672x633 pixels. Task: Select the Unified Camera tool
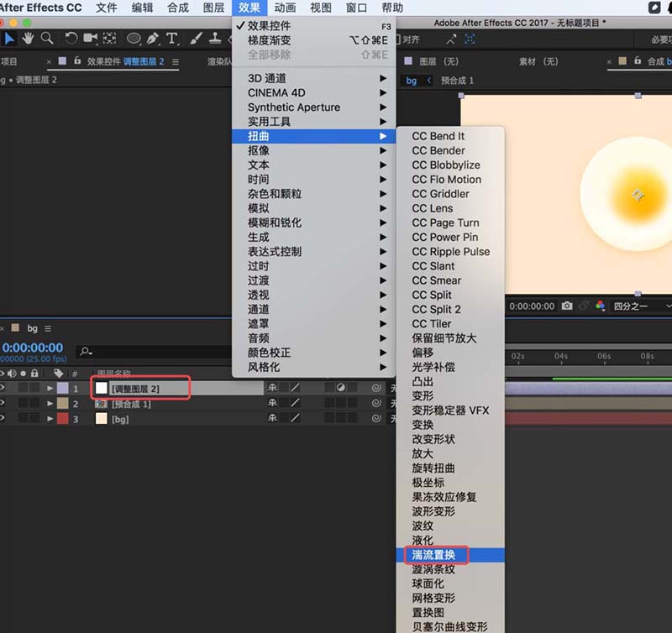pos(91,39)
